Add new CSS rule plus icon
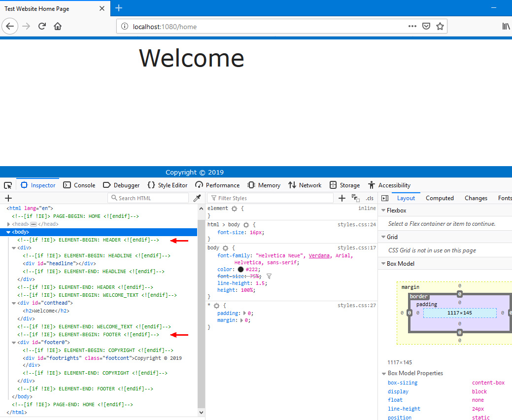512x420 pixels. point(342,198)
